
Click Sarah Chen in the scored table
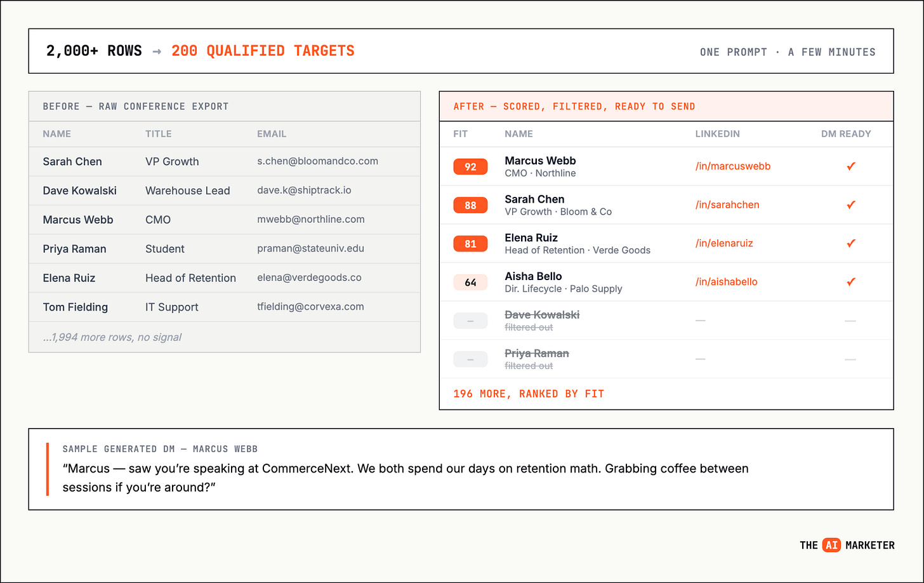point(534,199)
